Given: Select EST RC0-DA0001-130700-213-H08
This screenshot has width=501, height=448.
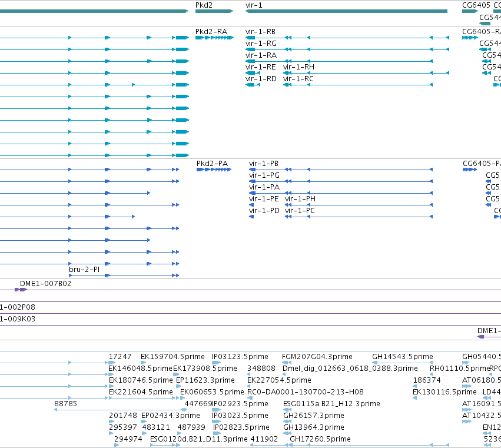Looking at the screenshot, I should [x=306, y=393].
